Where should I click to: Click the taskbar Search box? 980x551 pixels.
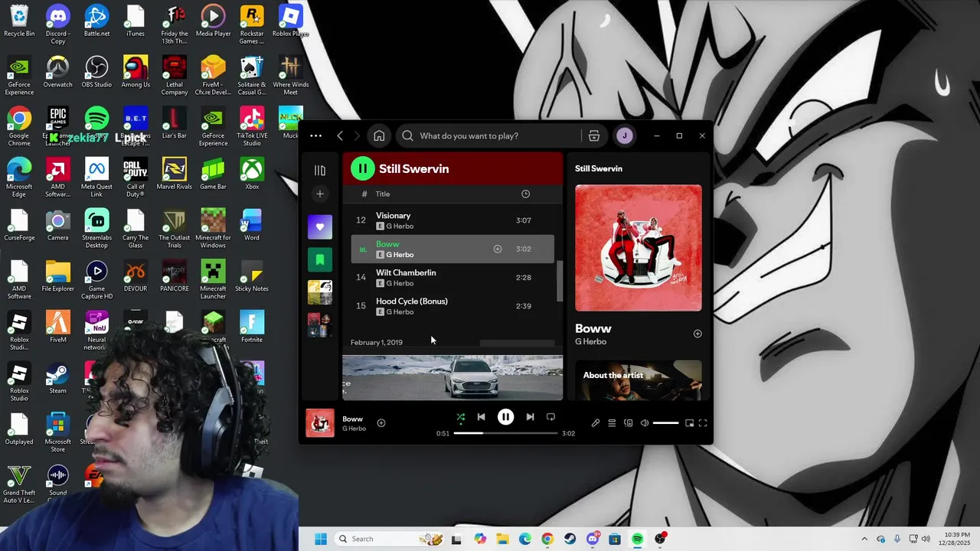390,539
